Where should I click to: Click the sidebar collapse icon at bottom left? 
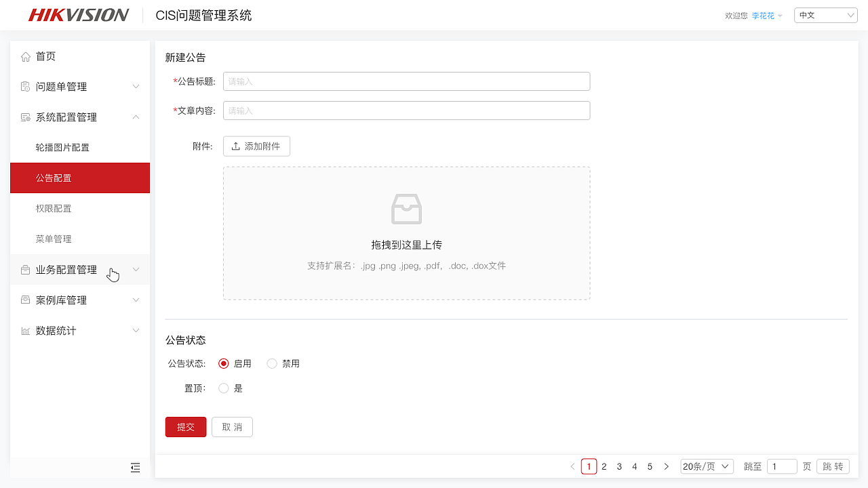coord(135,468)
